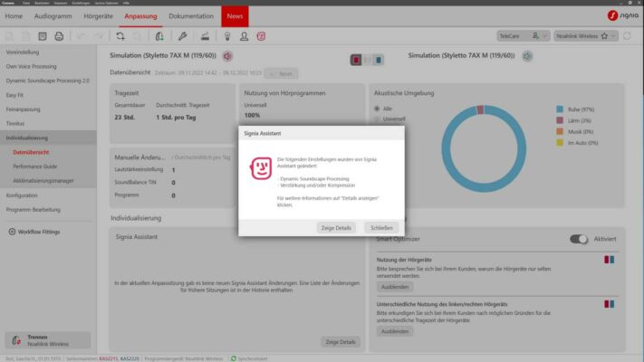This screenshot has width=644, height=362.
Task: Click the undo arrow in the toolbar
Action: click(82, 36)
